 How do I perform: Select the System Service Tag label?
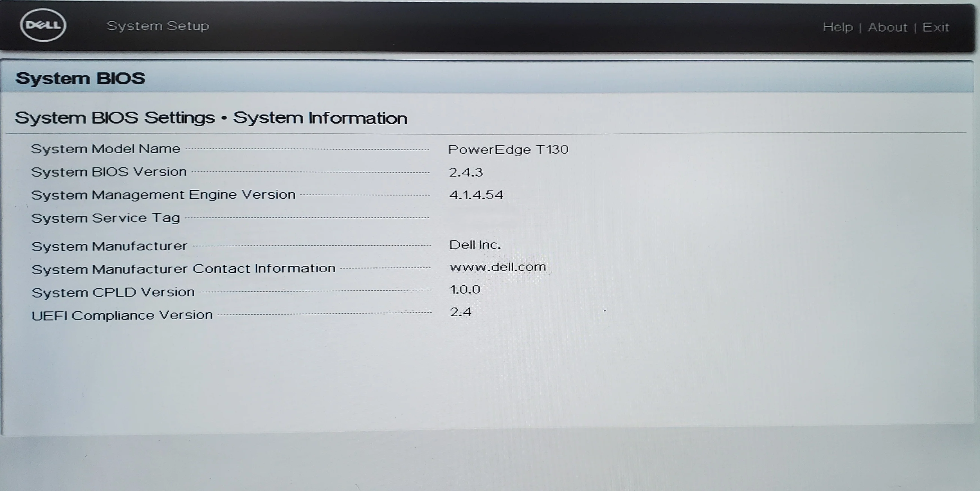pyautogui.click(x=106, y=218)
